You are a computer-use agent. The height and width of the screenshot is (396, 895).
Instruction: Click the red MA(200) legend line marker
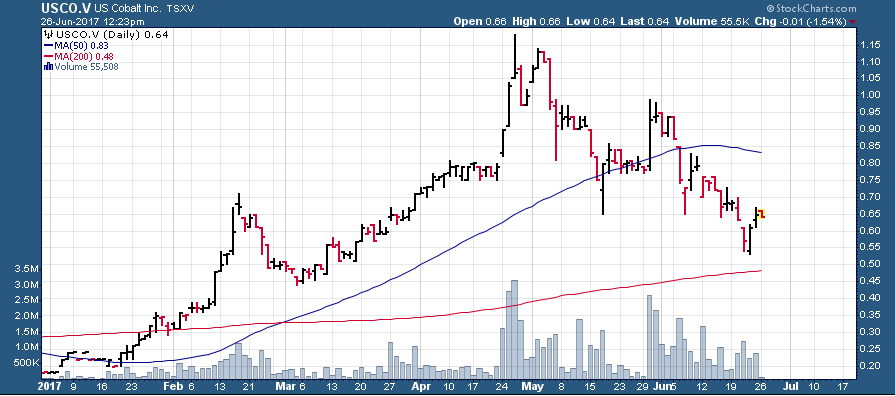click(x=49, y=56)
